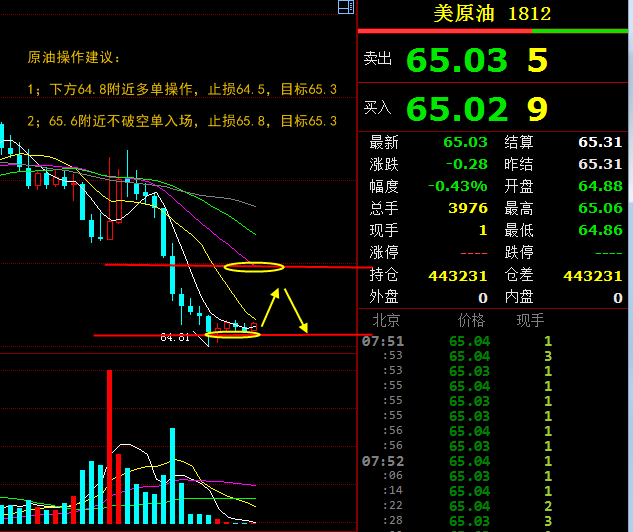Click the 64.81 low price label
Screen dimensions: 633x532
coord(174,338)
